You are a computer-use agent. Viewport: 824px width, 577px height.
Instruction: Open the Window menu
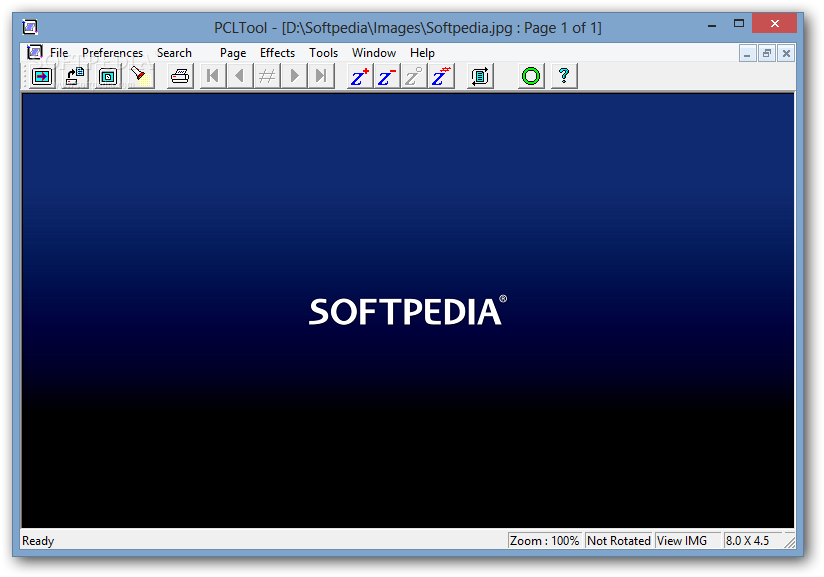[x=374, y=53]
